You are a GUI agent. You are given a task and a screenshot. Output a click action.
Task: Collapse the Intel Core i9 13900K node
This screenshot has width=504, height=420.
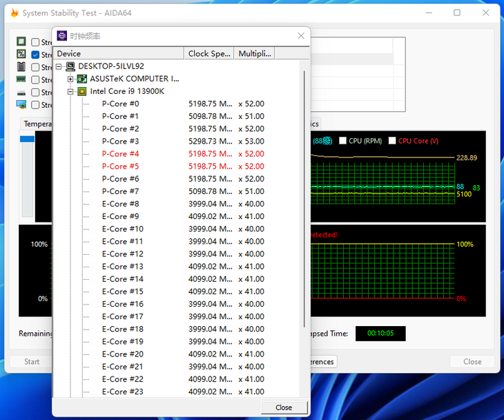70,92
